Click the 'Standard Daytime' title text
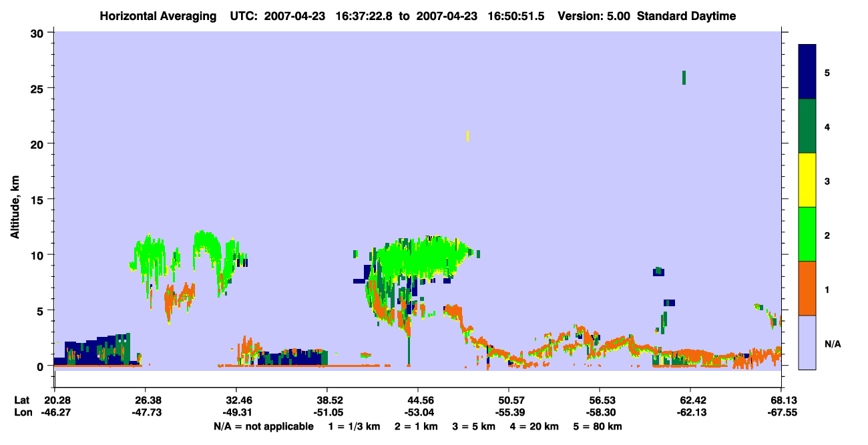This screenshot has height=445, width=868. tap(686, 16)
